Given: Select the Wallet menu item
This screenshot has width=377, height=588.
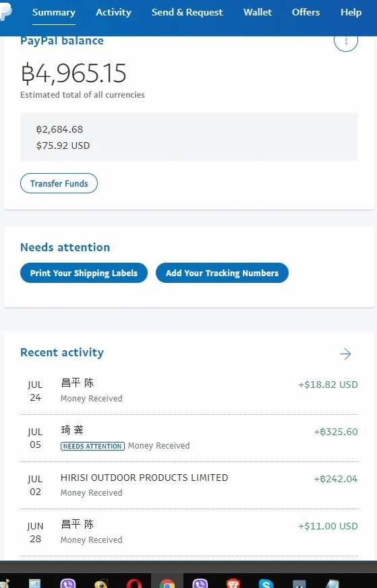Looking at the screenshot, I should (258, 12).
